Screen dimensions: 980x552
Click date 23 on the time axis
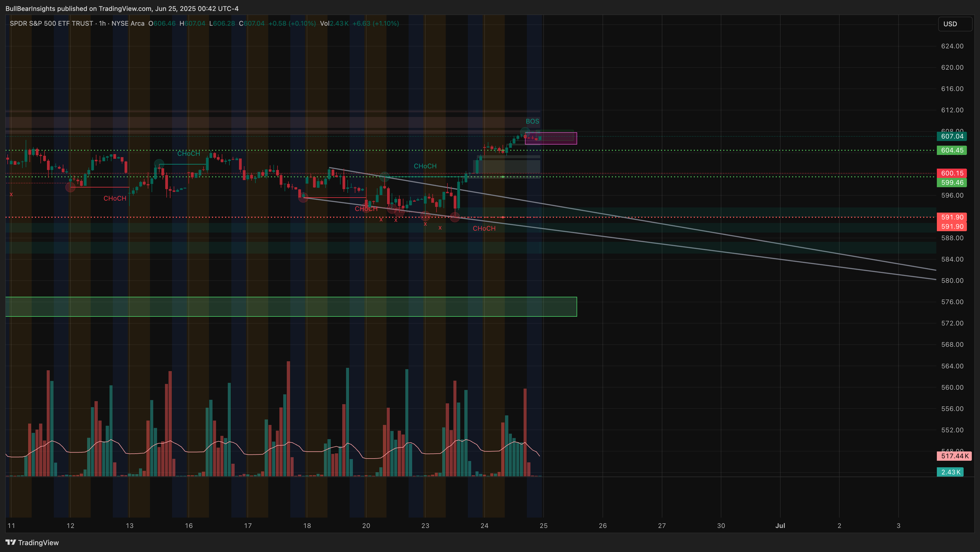coord(425,526)
